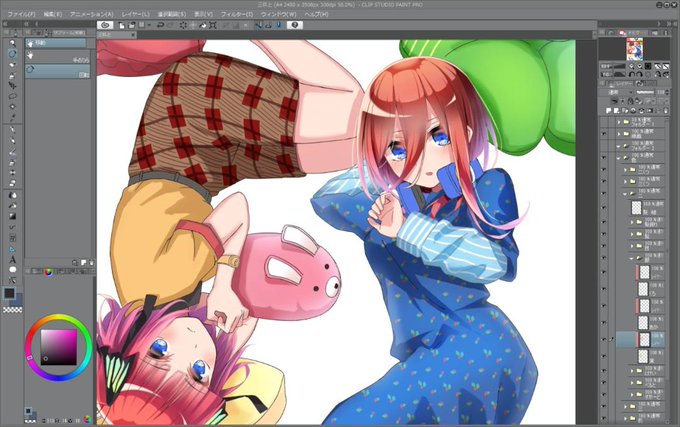Open the レイヤー(L) menu
Screen dimensions: 680x427
(x=135, y=14)
